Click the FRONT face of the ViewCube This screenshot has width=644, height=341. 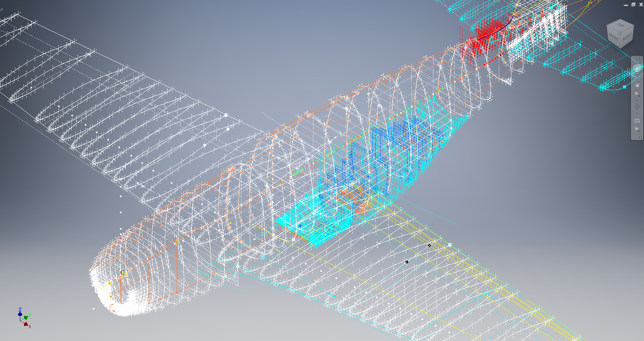[x=614, y=37]
